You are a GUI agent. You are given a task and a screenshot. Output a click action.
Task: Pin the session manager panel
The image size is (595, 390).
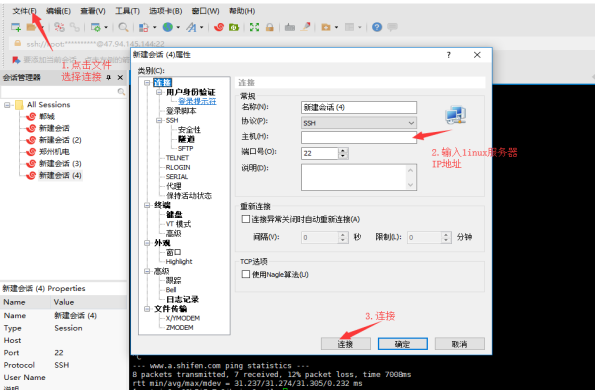pos(109,77)
